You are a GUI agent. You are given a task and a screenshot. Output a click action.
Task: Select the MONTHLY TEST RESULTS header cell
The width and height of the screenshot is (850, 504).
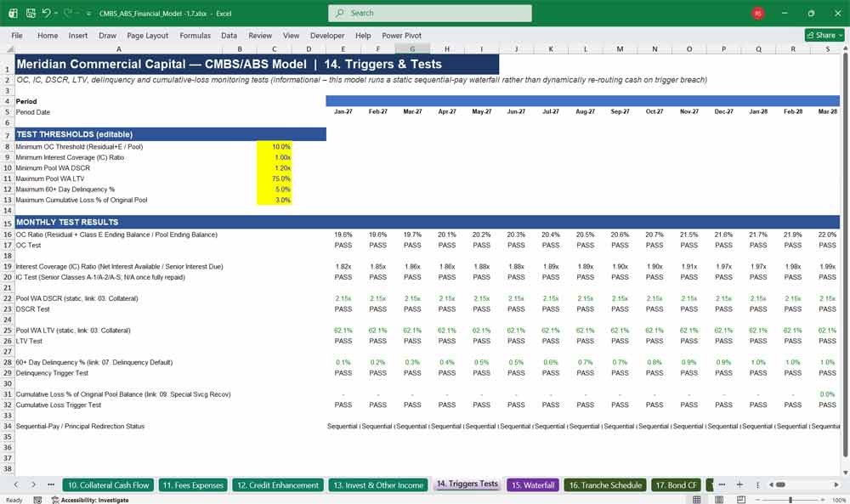(x=428, y=222)
